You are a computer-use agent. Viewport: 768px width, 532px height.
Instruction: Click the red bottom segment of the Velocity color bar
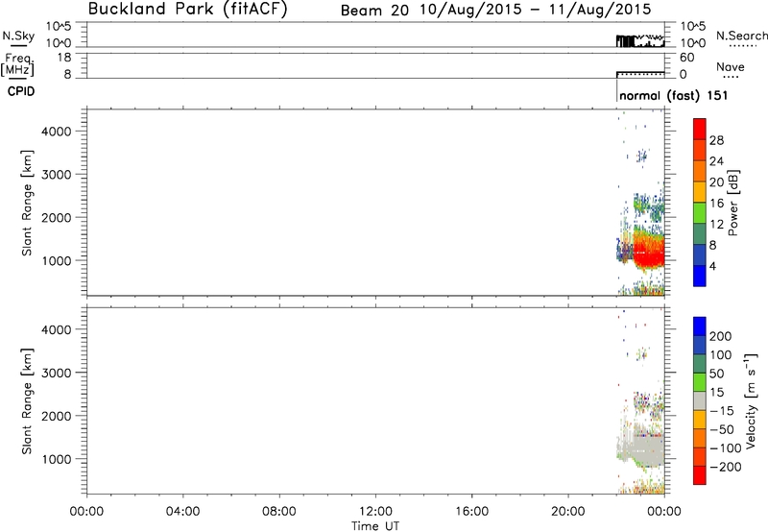point(700,475)
